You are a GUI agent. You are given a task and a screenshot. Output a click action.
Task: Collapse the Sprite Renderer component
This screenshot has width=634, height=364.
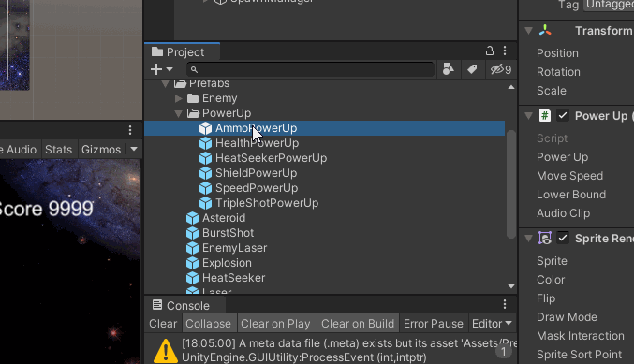point(528,239)
